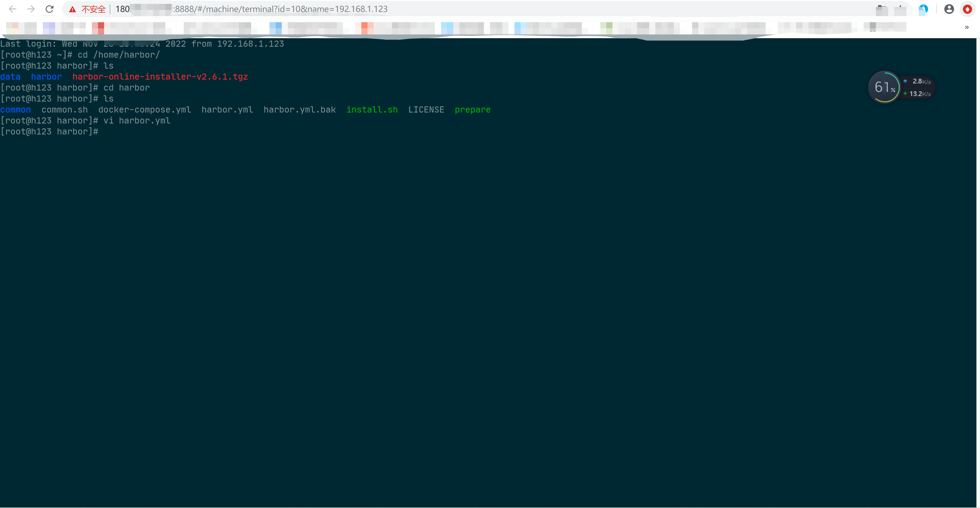Click 'harbor.yml.bak' in the listing
Screen dimensions: 980x508
pos(300,109)
